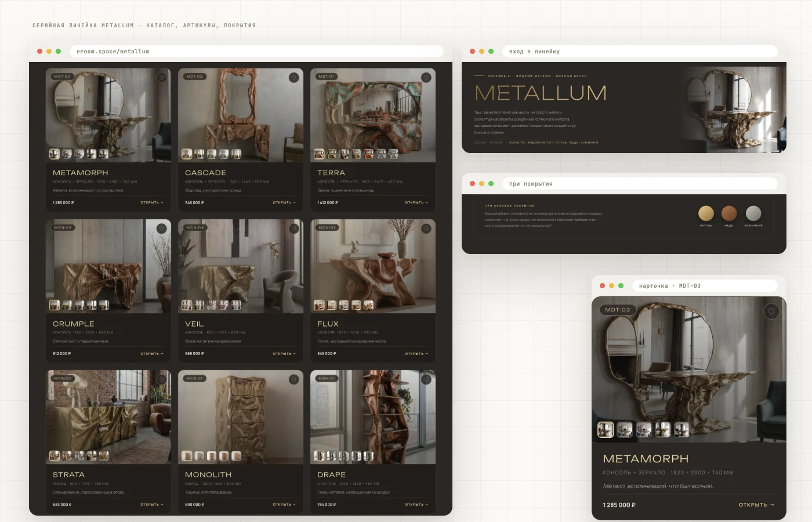
Task: Select first thumbnail on catalog METAMORPH card
Action: click(x=55, y=154)
